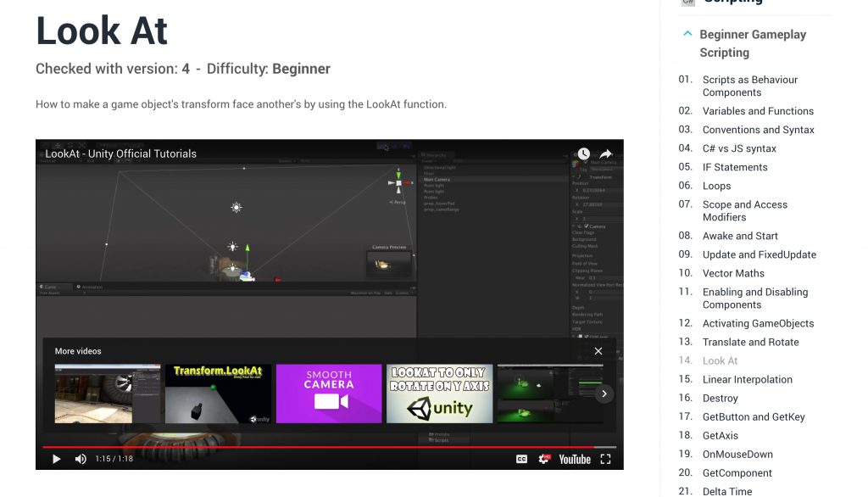Open Translate and Rotate lesson
The width and height of the screenshot is (868, 497).
751,343
